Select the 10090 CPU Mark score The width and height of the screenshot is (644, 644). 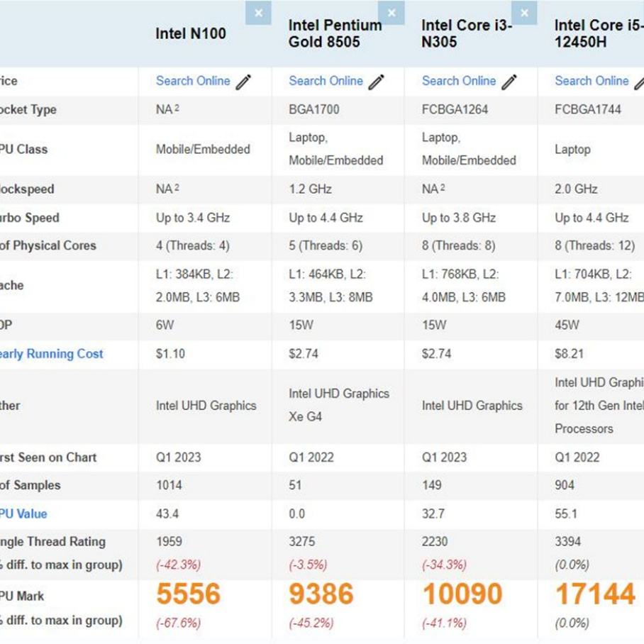(462, 594)
